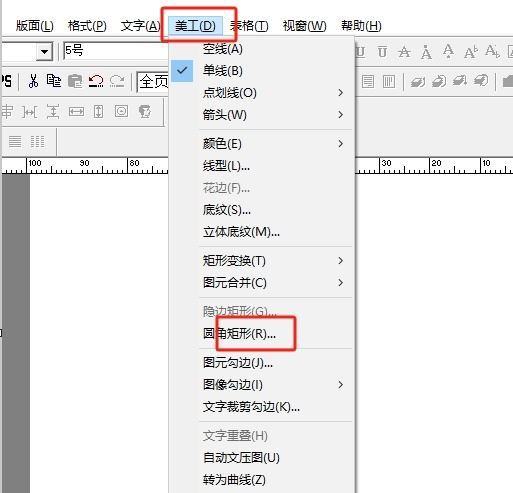Click the overlined U icon

point(382,52)
